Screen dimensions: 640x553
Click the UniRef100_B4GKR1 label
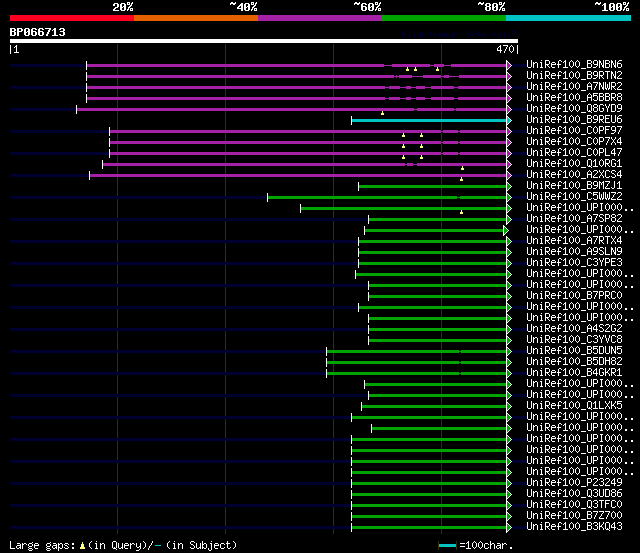point(574,373)
